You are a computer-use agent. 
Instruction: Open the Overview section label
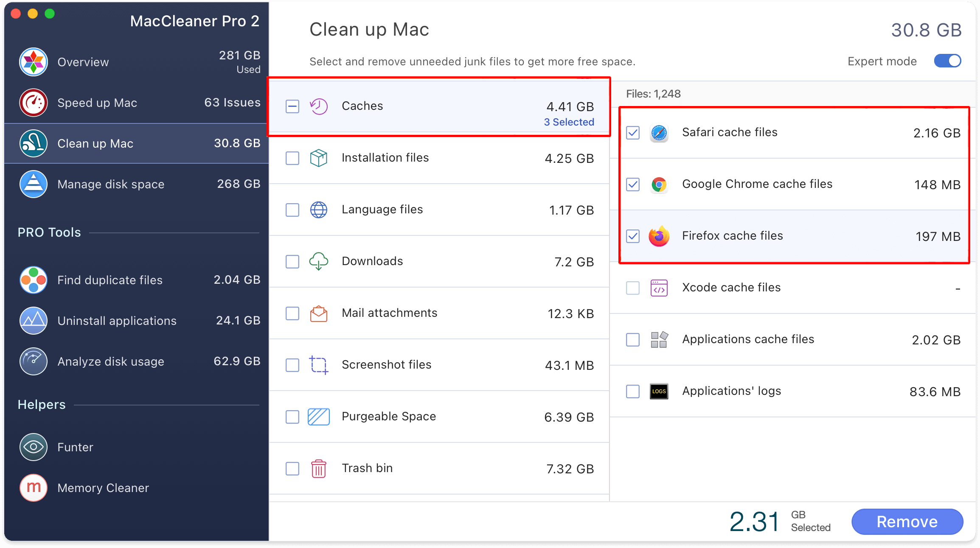tap(83, 62)
